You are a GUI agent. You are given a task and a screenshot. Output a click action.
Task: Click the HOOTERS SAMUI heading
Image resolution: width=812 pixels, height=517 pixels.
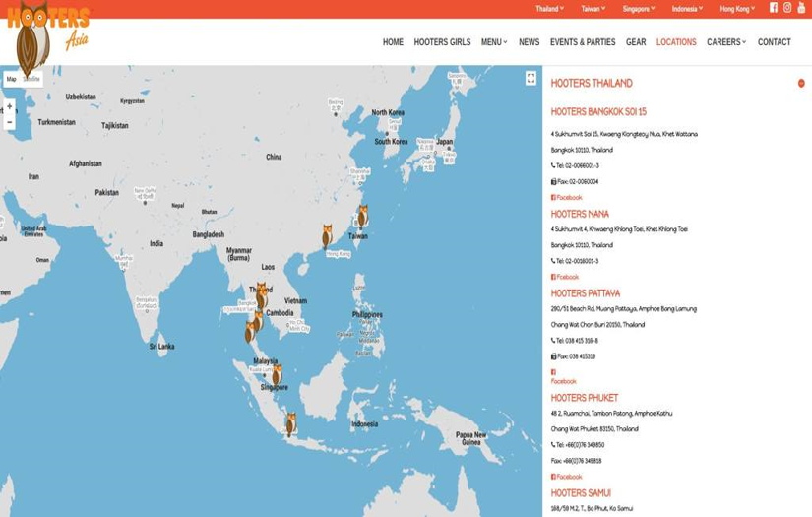pos(581,493)
